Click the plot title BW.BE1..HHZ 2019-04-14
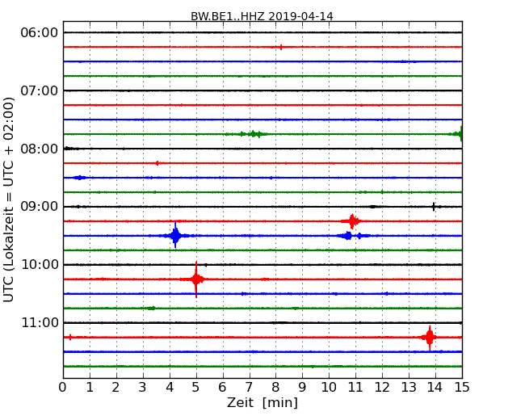 (262, 16)
